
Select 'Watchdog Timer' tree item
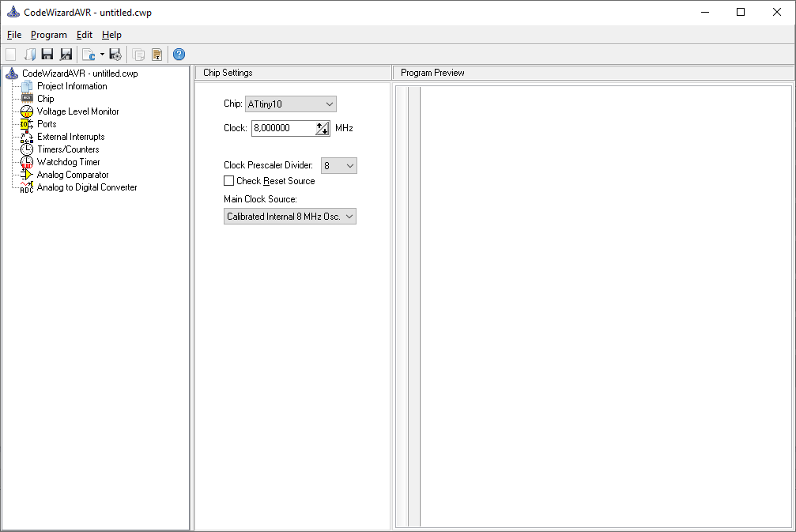pos(69,162)
